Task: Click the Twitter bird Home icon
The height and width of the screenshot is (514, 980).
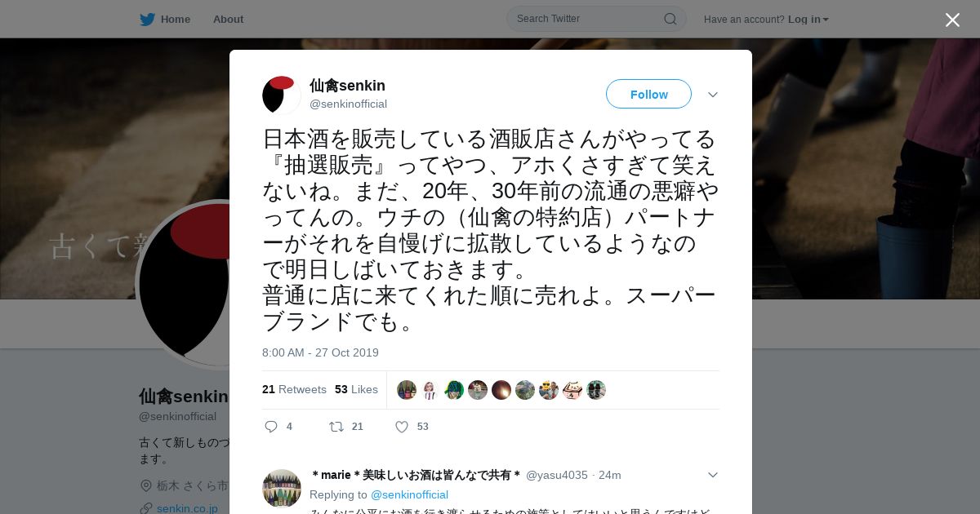Action: click(147, 20)
